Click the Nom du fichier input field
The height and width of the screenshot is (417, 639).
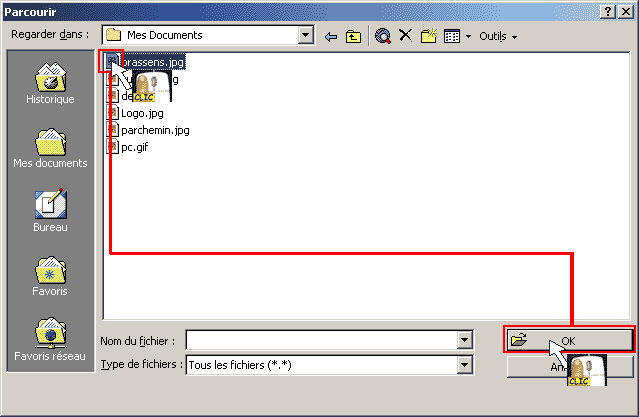tap(322, 340)
